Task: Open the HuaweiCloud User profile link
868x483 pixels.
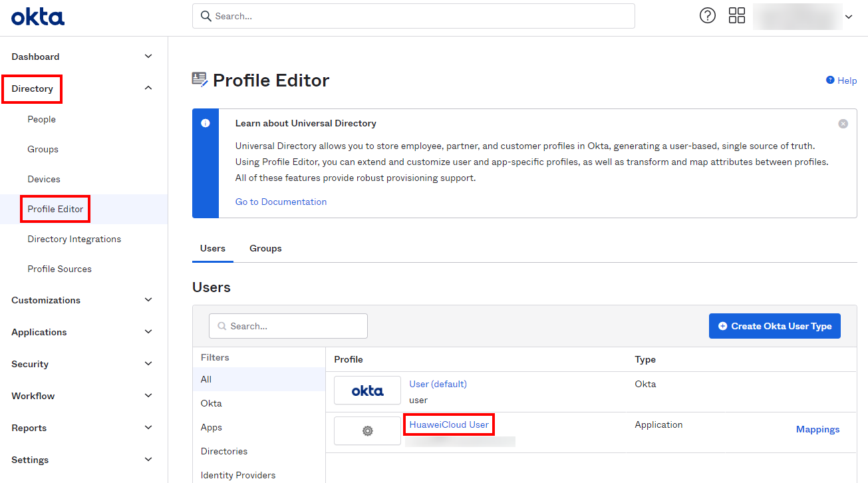Action: (449, 424)
